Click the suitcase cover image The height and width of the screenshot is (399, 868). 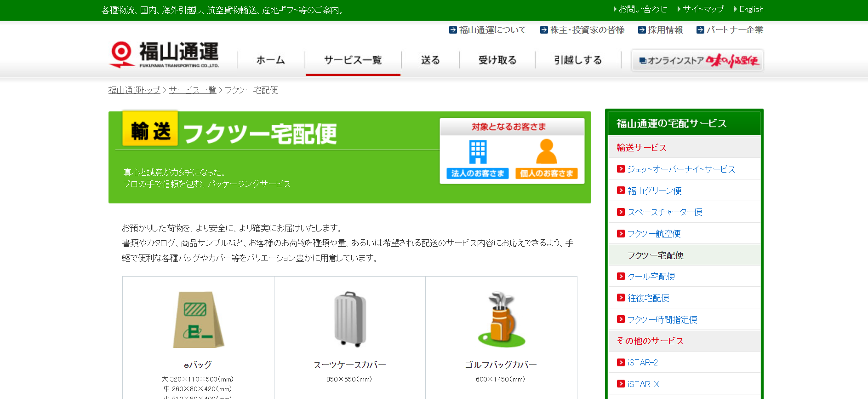point(350,319)
